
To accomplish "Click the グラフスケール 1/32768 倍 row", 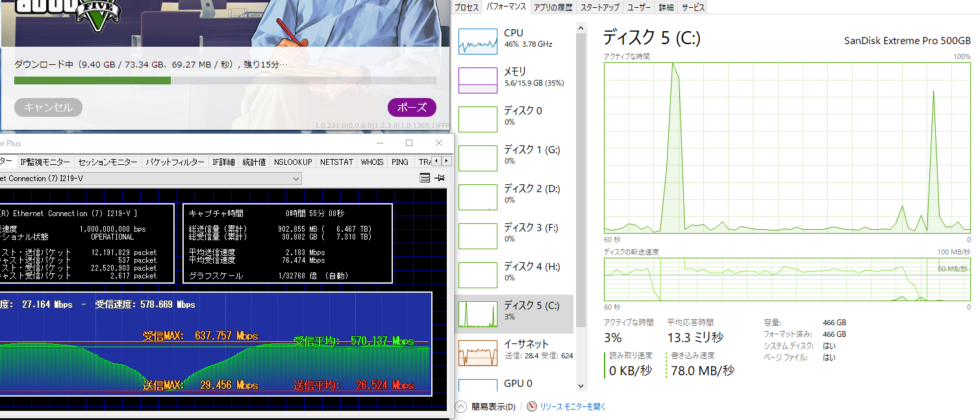I will point(269,276).
